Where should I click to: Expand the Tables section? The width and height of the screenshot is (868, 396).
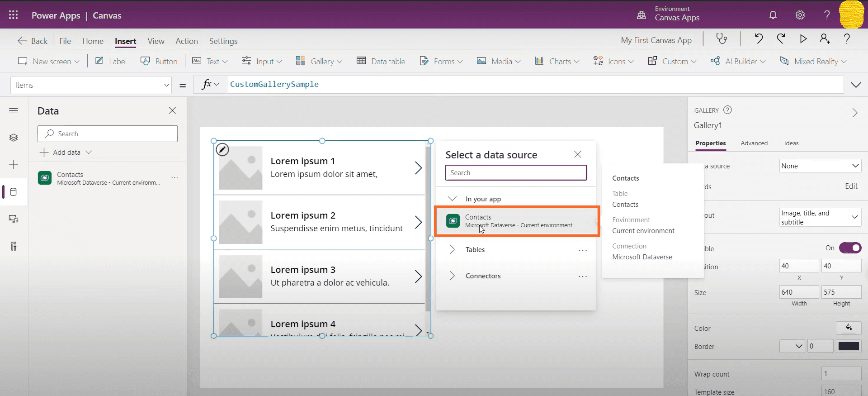click(x=475, y=250)
